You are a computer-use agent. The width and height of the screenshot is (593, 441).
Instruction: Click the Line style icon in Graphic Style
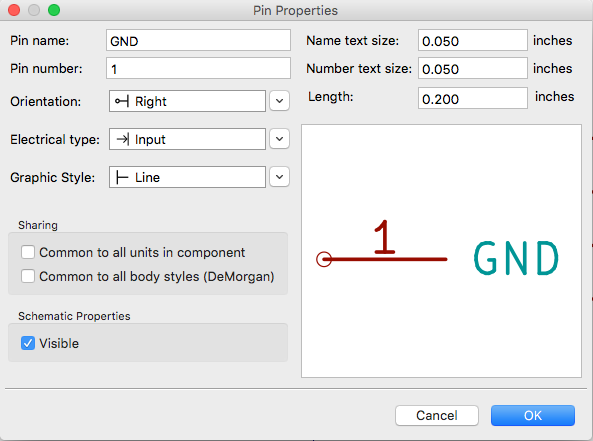click(x=122, y=177)
